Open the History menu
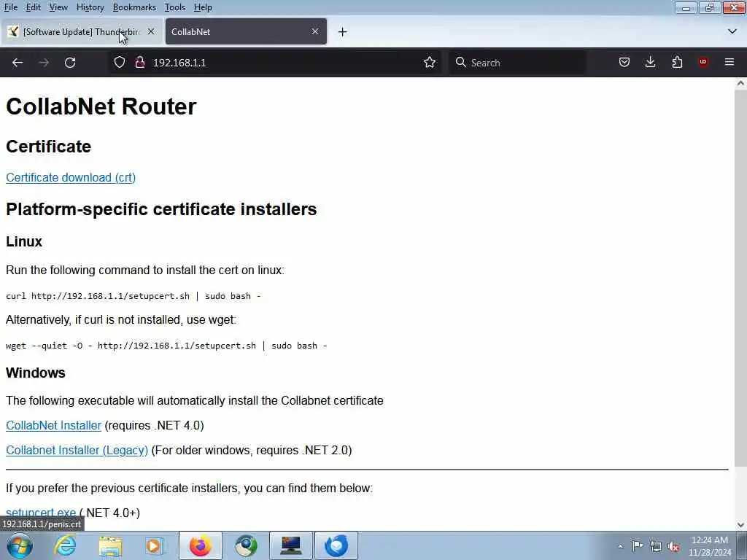This screenshot has height=560, width=747. (90, 7)
